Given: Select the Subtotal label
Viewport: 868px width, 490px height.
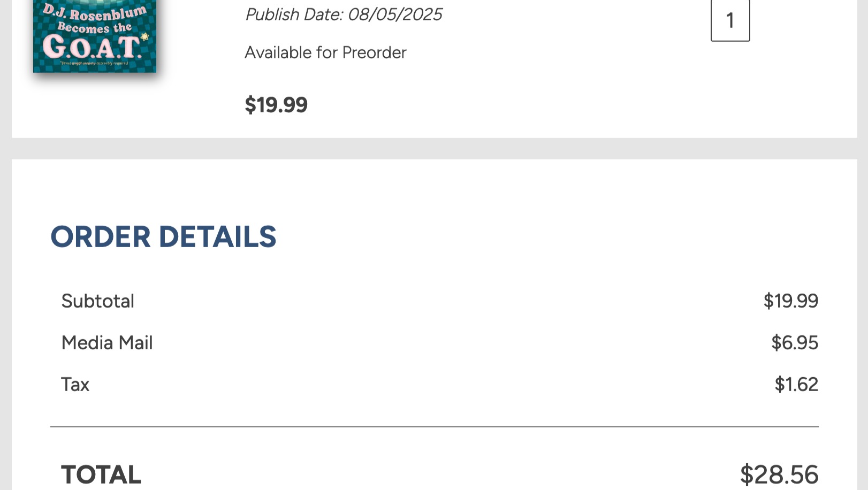Looking at the screenshot, I should pyautogui.click(x=97, y=301).
